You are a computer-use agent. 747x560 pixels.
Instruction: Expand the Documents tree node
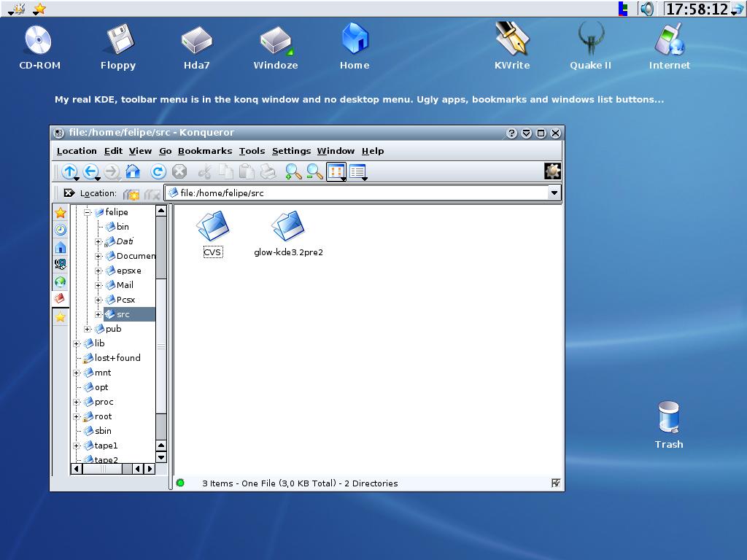98,256
